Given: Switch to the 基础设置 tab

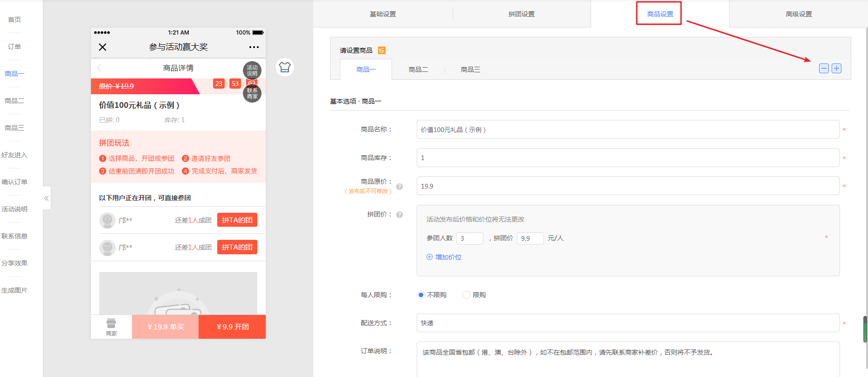Looking at the screenshot, I should coord(383,14).
